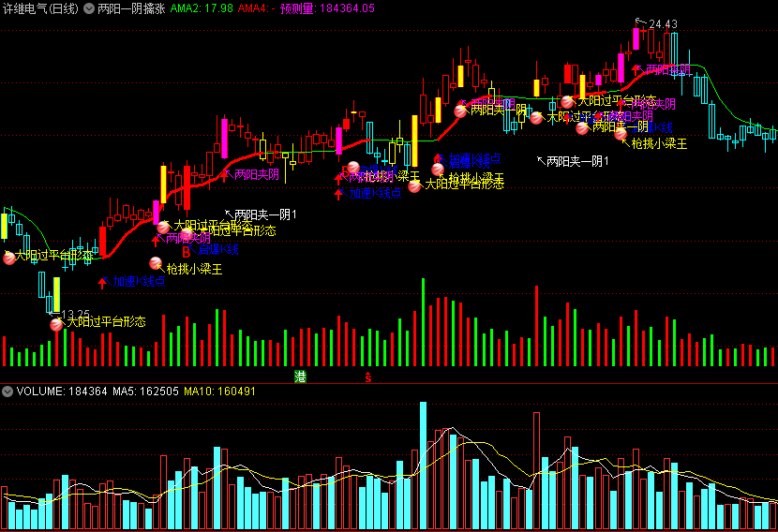
Task: Click white 两阳夹一阴1 label on right side
Action: click(x=577, y=161)
